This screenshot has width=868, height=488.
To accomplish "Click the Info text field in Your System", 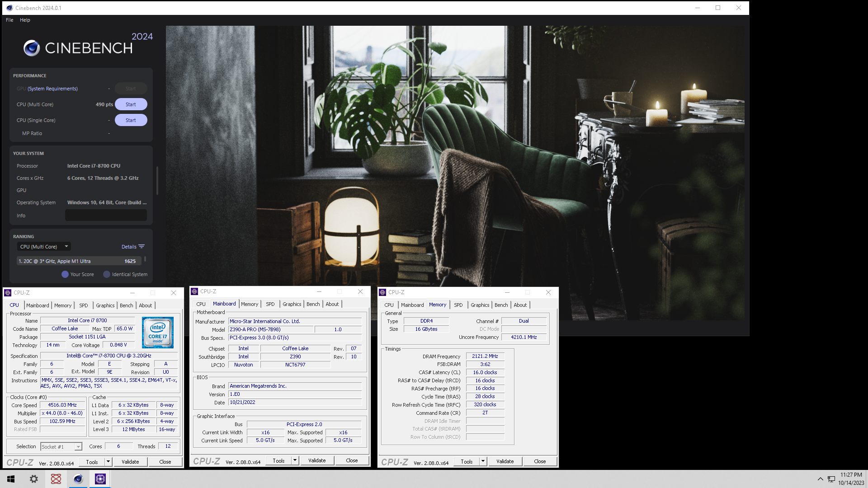I will pyautogui.click(x=106, y=216).
